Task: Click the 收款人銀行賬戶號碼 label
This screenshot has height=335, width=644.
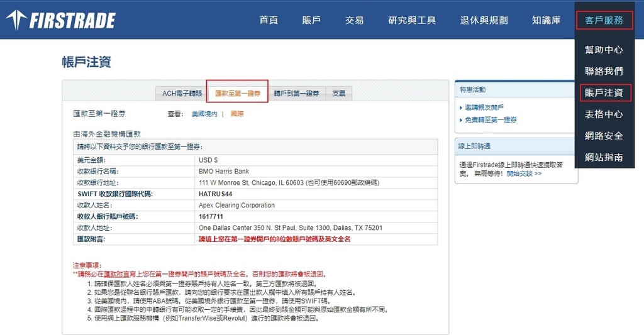Action: coord(108,216)
